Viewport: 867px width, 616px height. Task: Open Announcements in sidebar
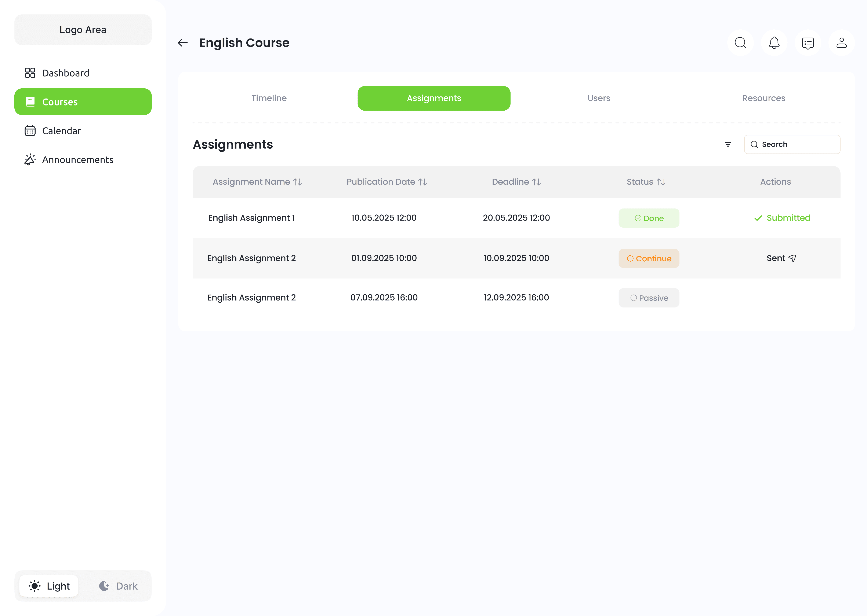point(77,160)
